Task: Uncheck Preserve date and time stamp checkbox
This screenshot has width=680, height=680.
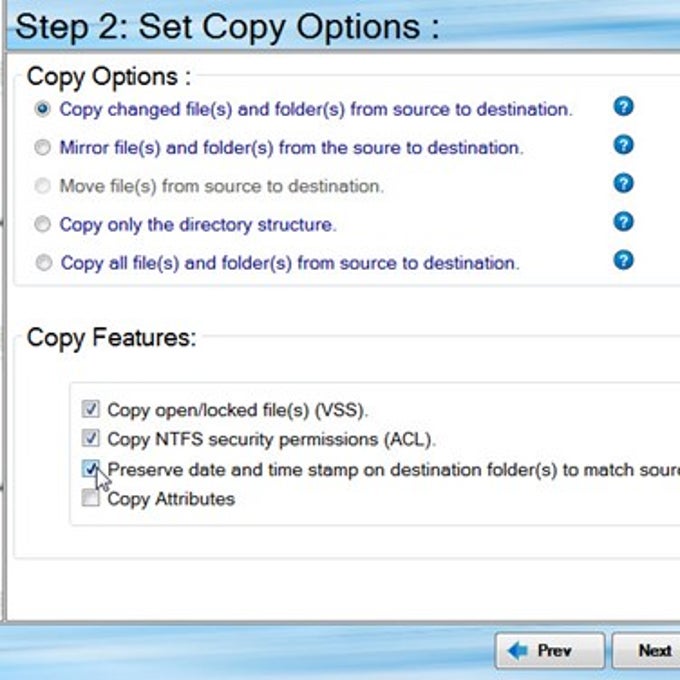Action: pyautogui.click(x=91, y=468)
